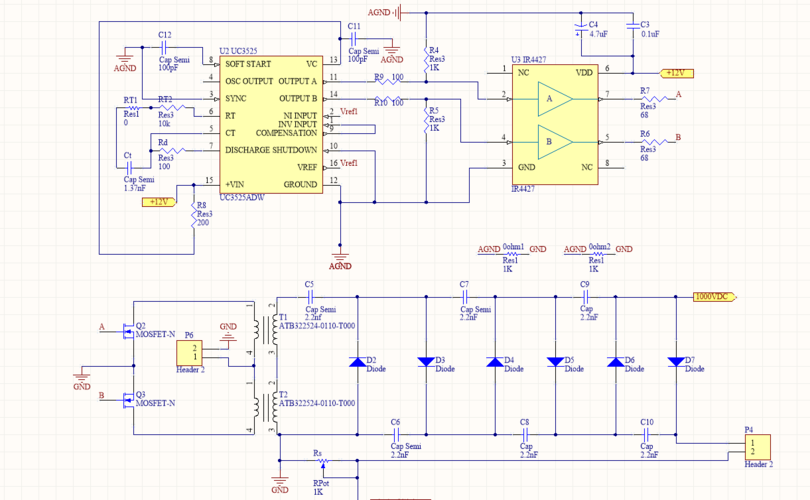Select the Rs potentiometer symbol
This screenshot has width=810, height=500.
[x=319, y=464]
